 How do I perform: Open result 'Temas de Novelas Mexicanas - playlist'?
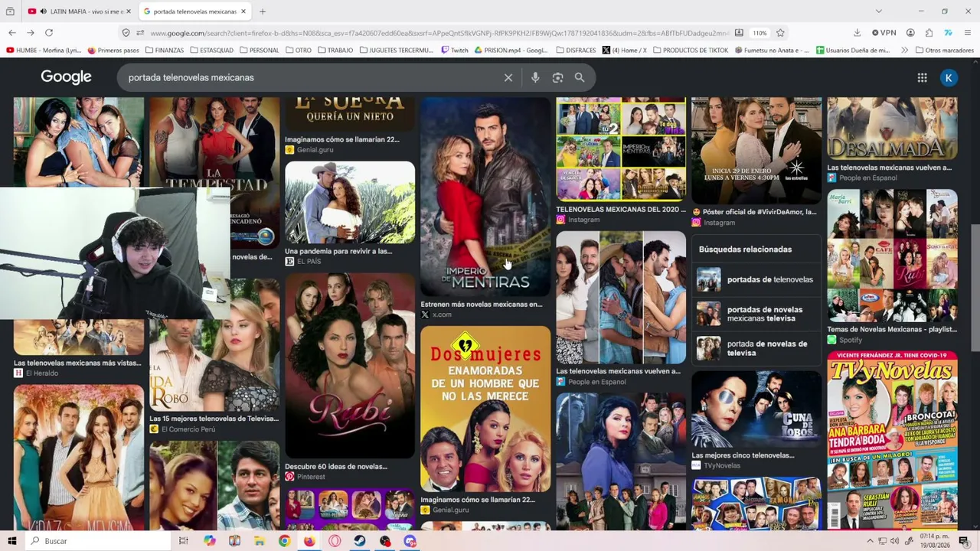892,329
